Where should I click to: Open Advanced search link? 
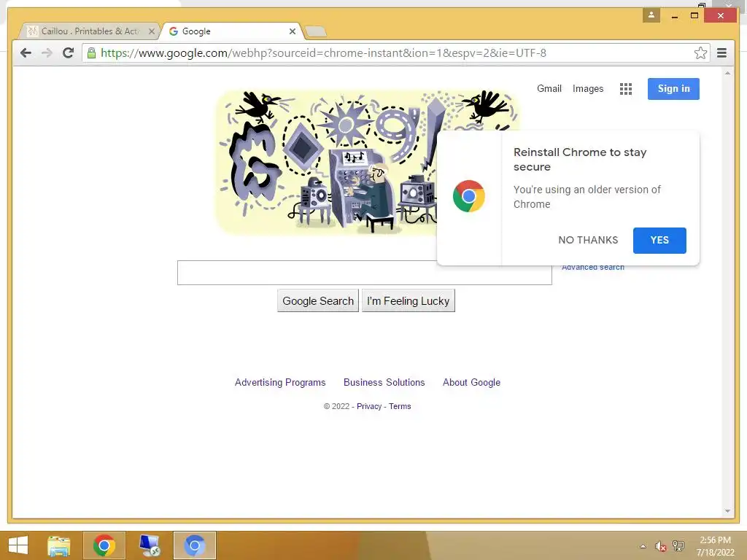[592, 268]
